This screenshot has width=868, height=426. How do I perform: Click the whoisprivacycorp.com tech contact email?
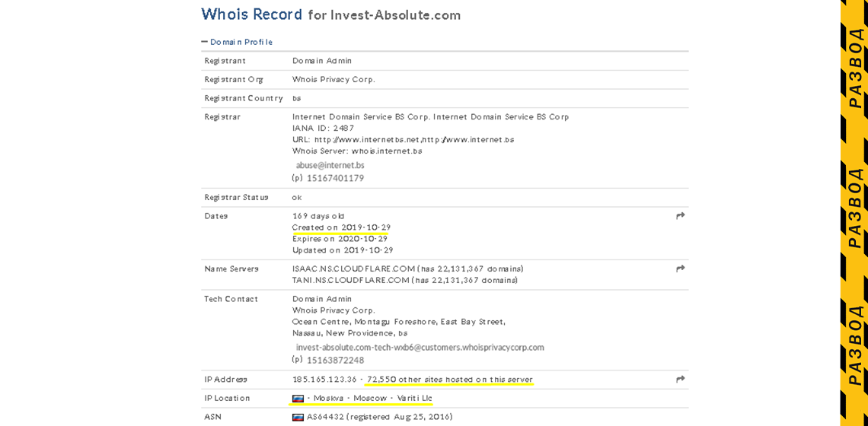[420, 348]
